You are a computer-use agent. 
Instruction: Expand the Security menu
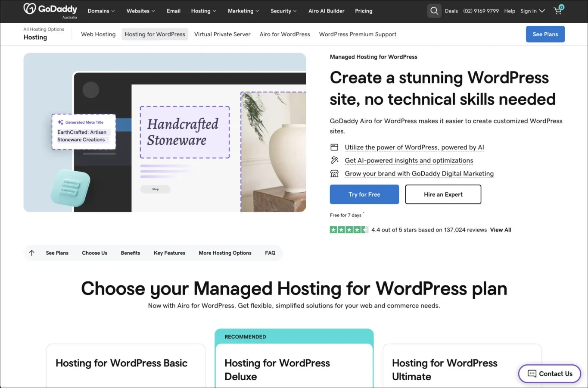(x=283, y=11)
